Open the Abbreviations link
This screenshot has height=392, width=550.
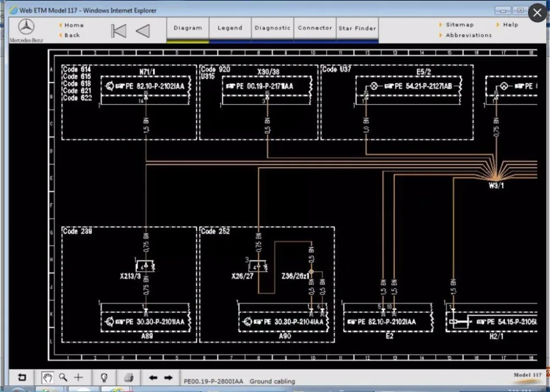point(469,35)
